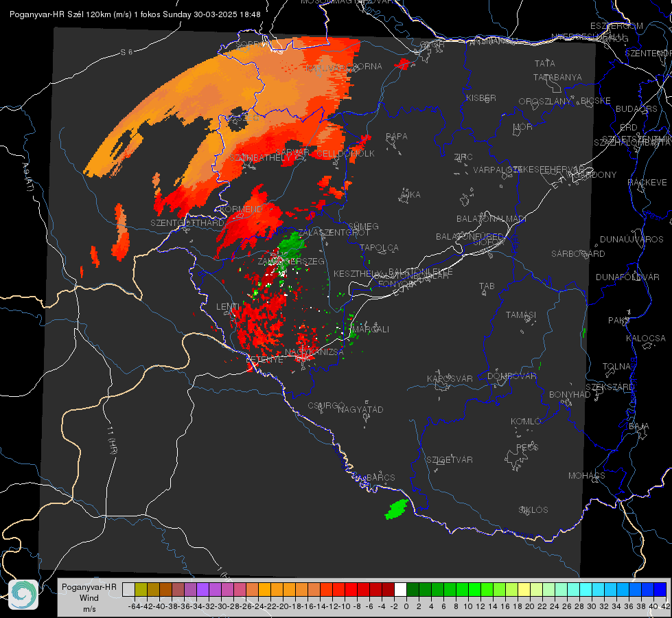Click the BONYHAD city label
This screenshot has width=672, height=618.
pos(570,395)
